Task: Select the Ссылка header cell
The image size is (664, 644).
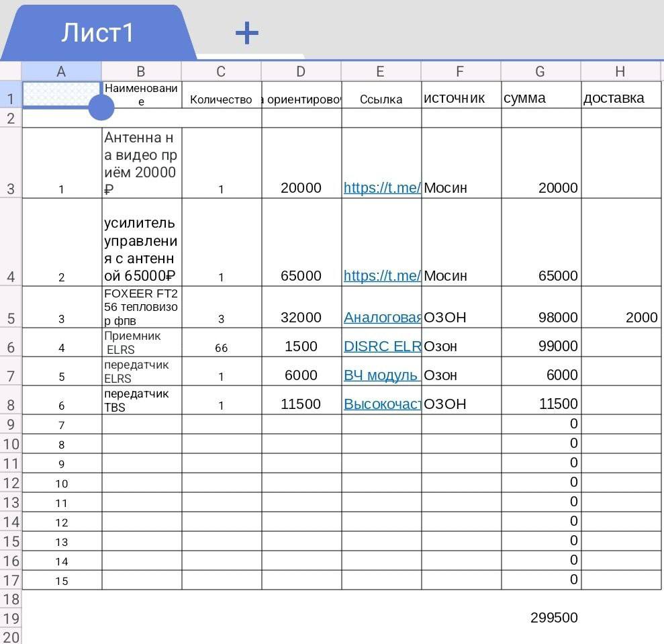Action: (x=381, y=95)
